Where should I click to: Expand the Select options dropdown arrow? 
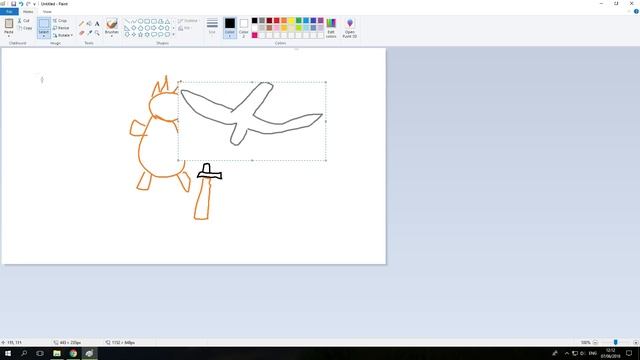click(x=44, y=35)
